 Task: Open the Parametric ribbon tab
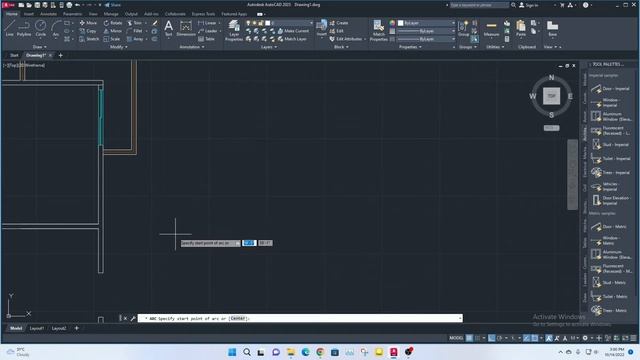tap(72, 14)
